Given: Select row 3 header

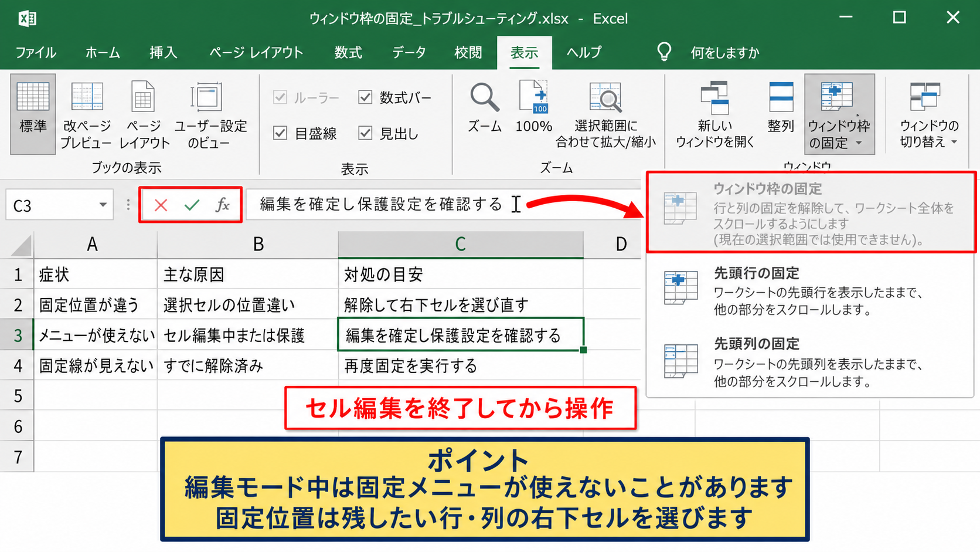Looking at the screenshot, I should pos(17,335).
